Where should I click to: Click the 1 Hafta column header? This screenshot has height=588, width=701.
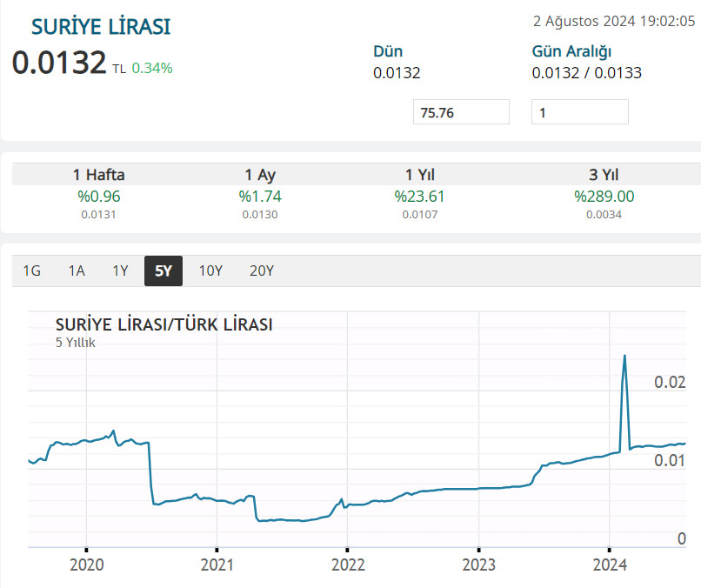[99, 175]
